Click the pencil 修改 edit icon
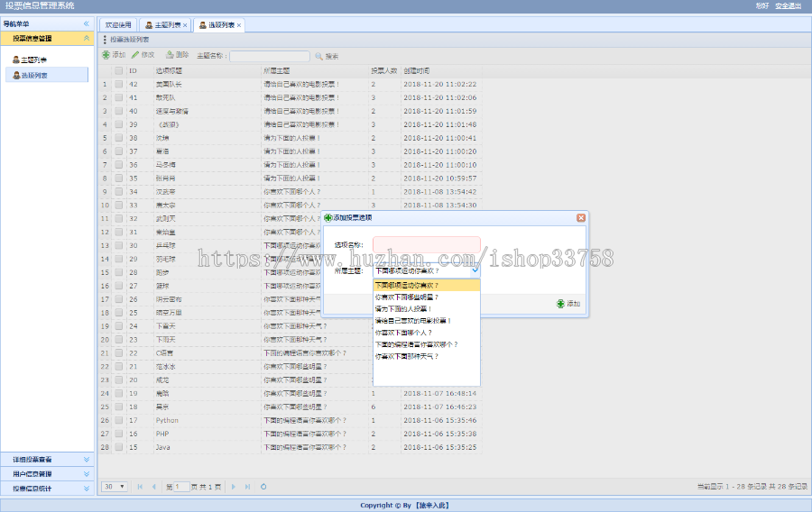This screenshot has width=812, height=512. click(x=135, y=55)
